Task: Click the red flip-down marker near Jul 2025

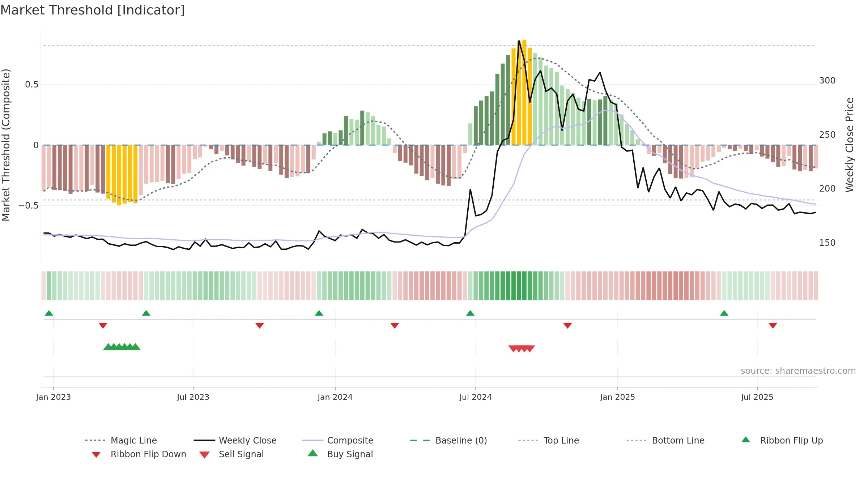Action: [773, 326]
